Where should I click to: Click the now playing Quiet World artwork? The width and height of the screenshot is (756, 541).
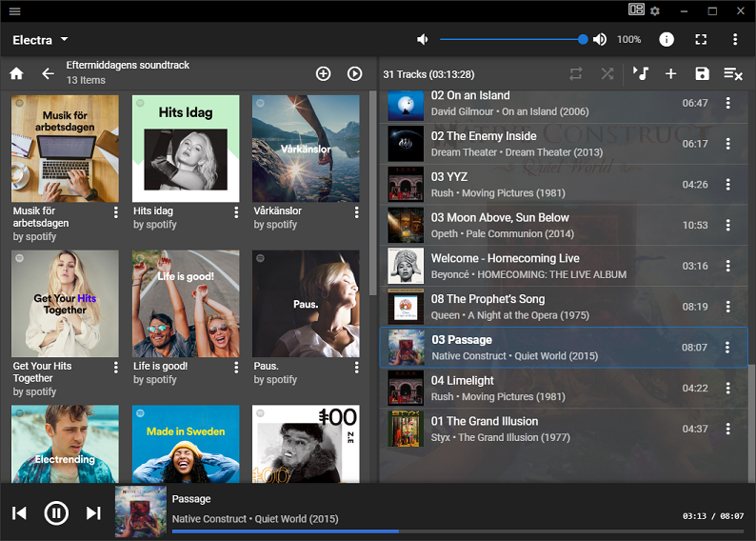tap(141, 511)
